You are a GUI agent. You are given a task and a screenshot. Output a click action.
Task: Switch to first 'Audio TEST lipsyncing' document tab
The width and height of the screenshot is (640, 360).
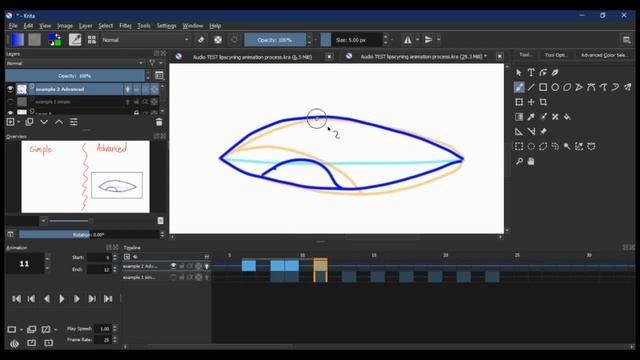(252, 57)
